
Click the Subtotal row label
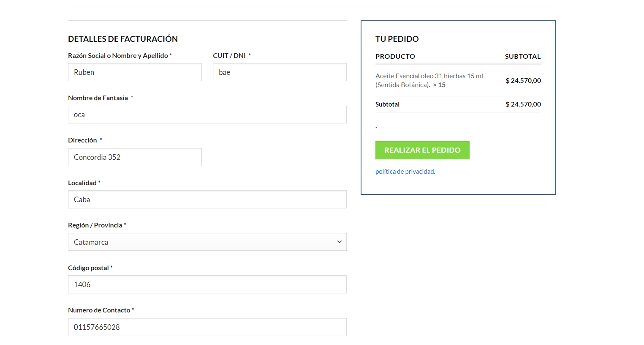pyautogui.click(x=387, y=104)
